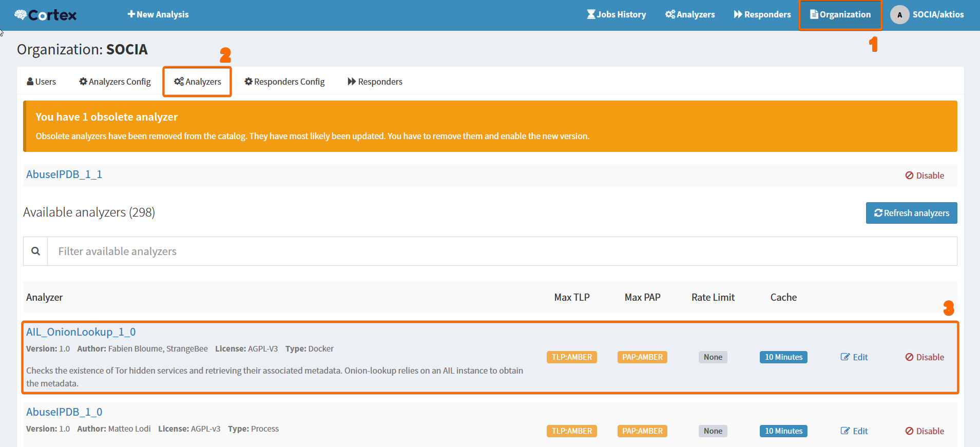Open obsolete analyzer AbuseIPDB_1_1 link
The height and width of the screenshot is (447, 980).
pos(64,174)
